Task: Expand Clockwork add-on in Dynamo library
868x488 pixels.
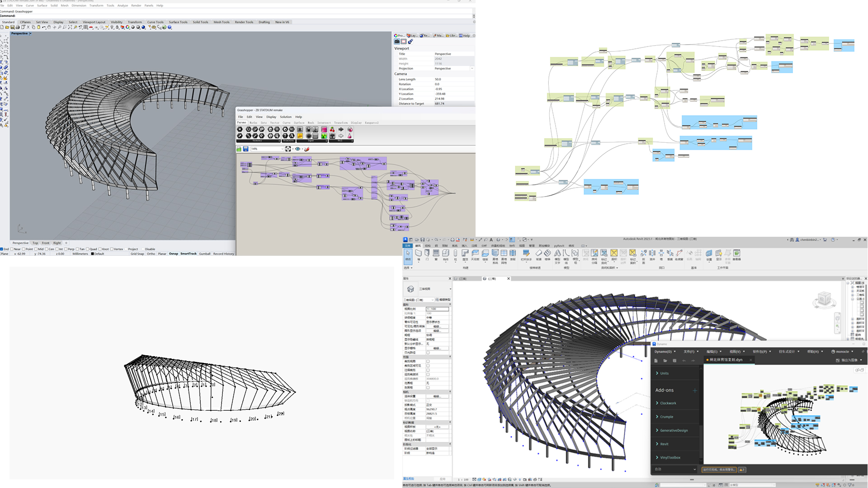Action: 668,403
